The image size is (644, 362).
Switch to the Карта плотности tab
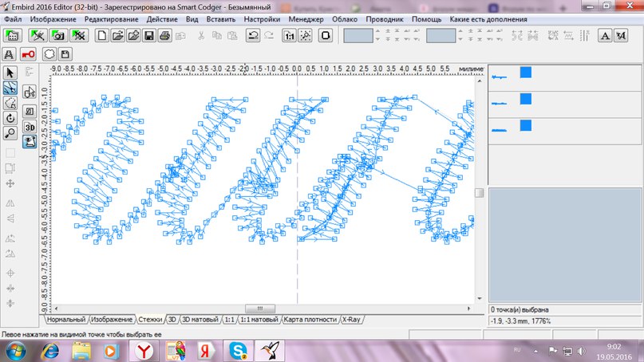click(310, 320)
